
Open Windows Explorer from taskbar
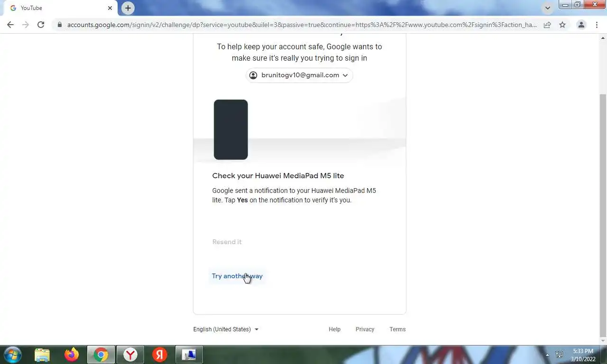42,355
